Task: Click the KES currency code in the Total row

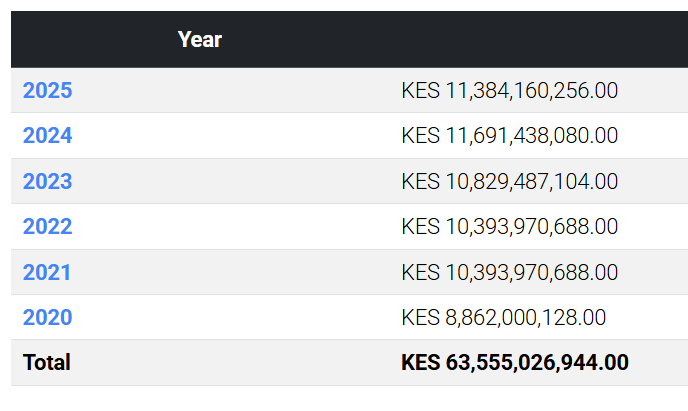Action: 421,362
